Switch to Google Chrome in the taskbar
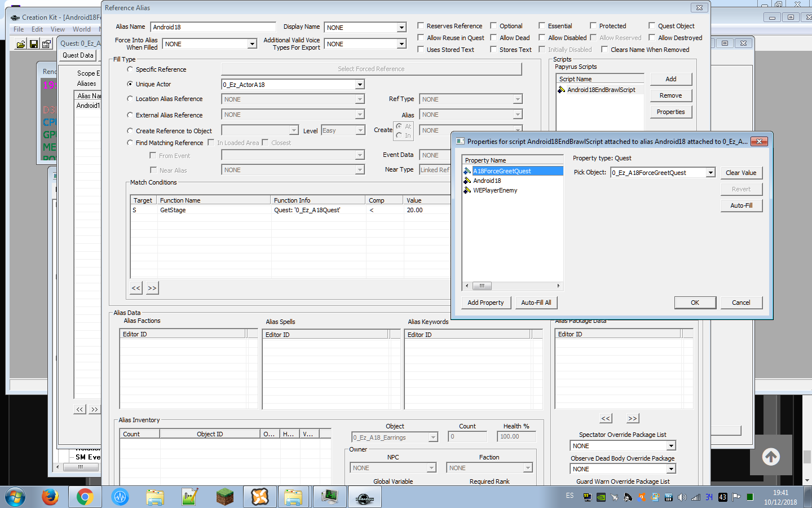Image resolution: width=812 pixels, height=508 pixels. pyautogui.click(x=85, y=497)
